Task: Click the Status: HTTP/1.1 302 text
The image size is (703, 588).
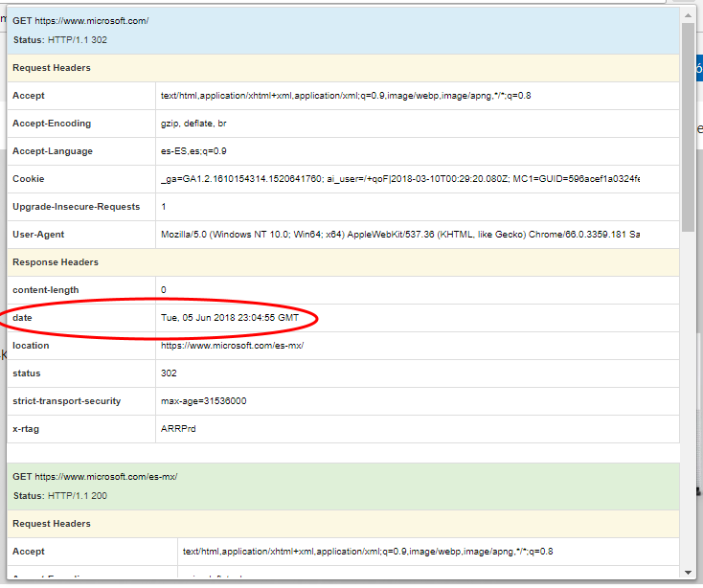Action: tap(60, 40)
